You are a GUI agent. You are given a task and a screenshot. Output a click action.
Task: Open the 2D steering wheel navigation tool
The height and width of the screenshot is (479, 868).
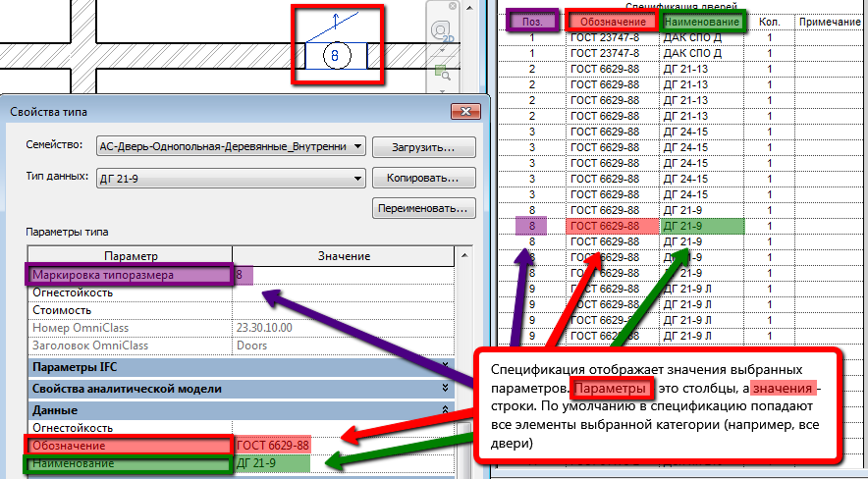[442, 30]
